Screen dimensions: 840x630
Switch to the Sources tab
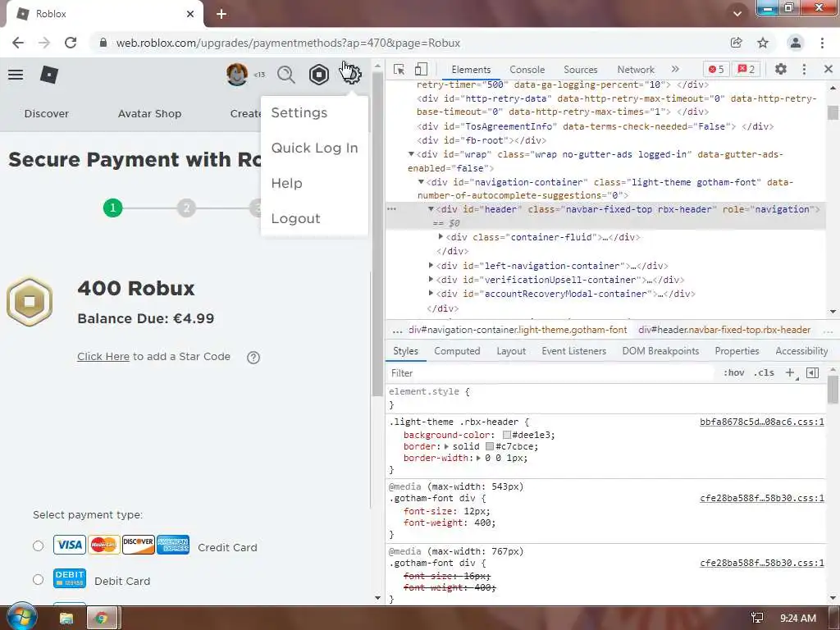coord(580,70)
